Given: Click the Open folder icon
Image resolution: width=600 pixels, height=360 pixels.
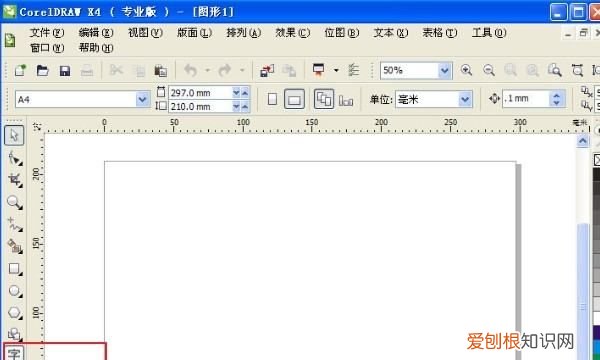Looking at the screenshot, I should pos(42,70).
